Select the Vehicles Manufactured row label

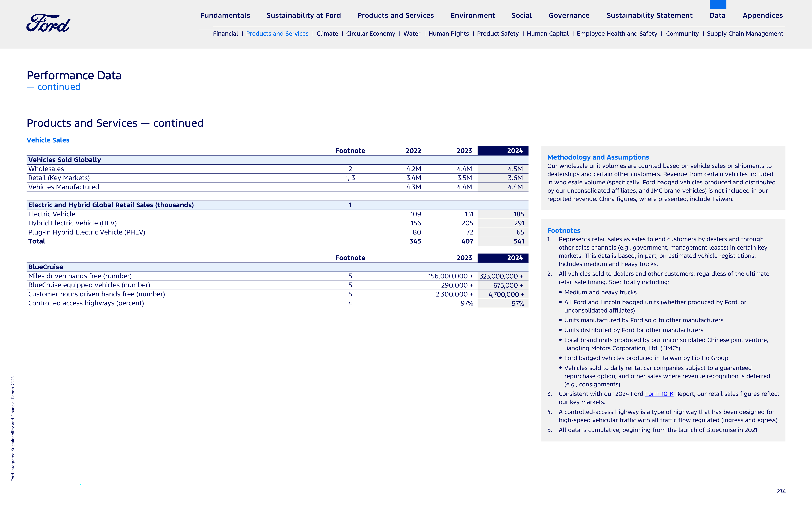pyautogui.click(x=63, y=187)
